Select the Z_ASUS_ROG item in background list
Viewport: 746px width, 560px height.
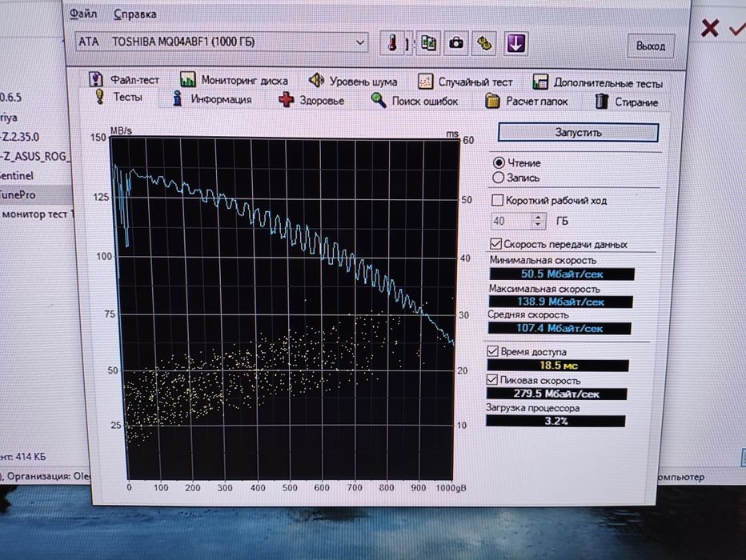(35, 156)
